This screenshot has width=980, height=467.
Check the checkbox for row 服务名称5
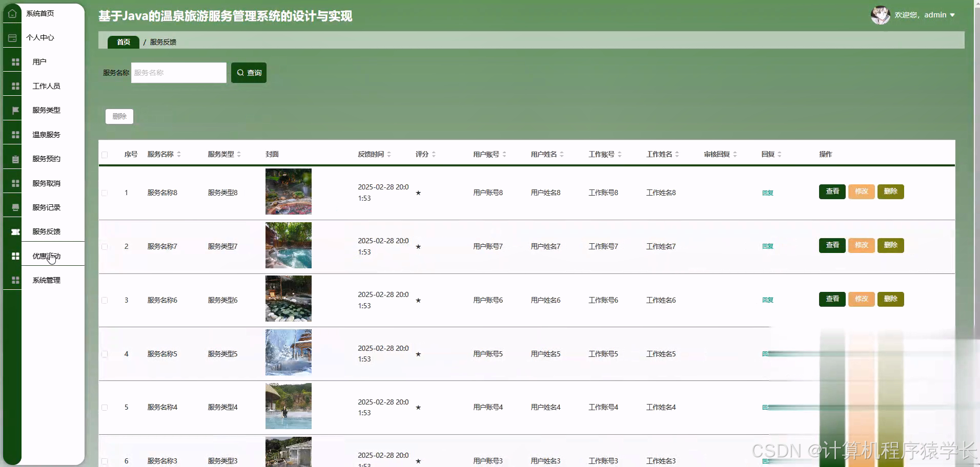click(x=105, y=354)
